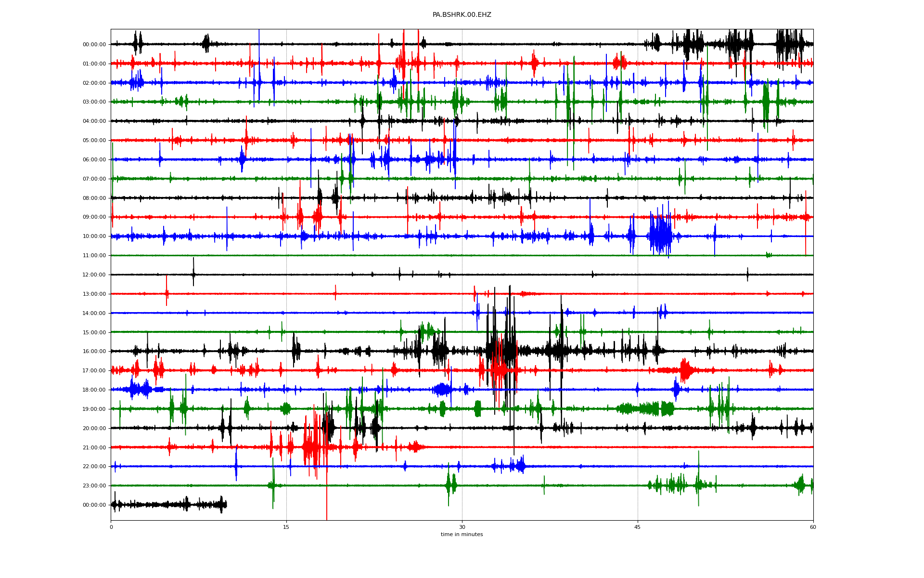924x578 pixels.
Task: Select the 03:00:00 row label
Action: click(94, 102)
